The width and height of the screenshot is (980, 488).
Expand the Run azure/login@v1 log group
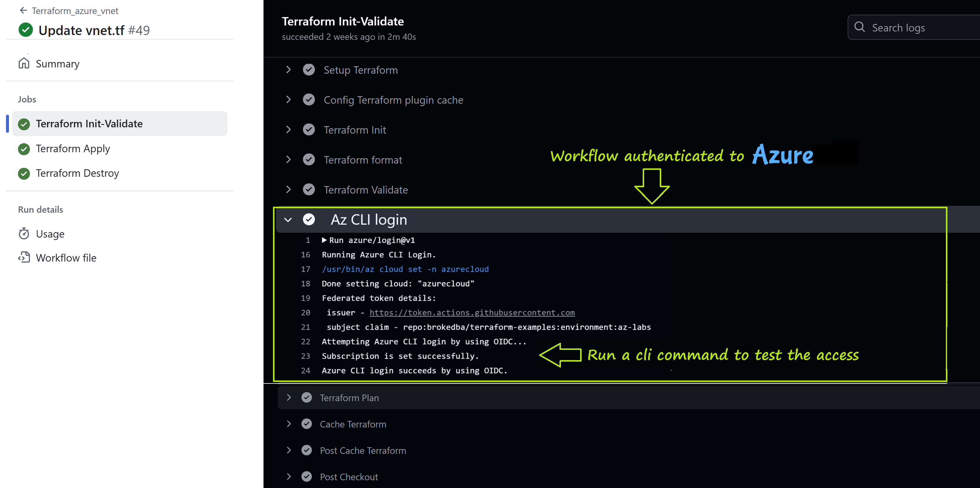click(x=324, y=240)
